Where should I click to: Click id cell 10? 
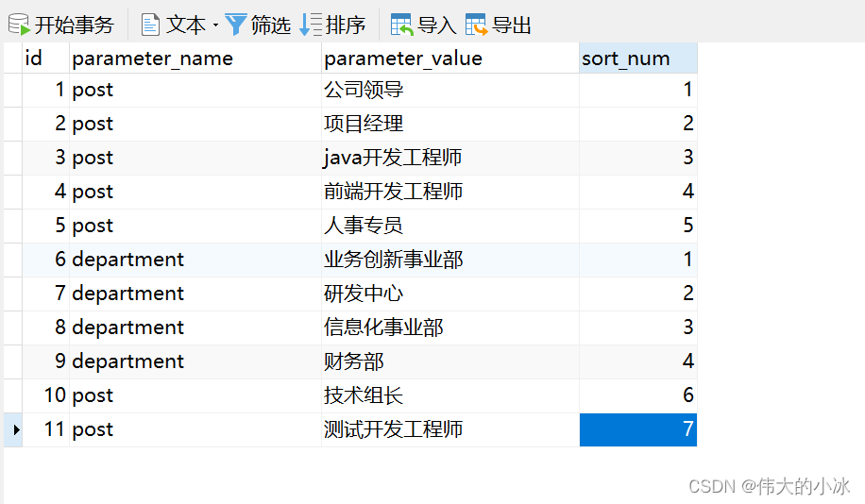[x=45, y=395]
